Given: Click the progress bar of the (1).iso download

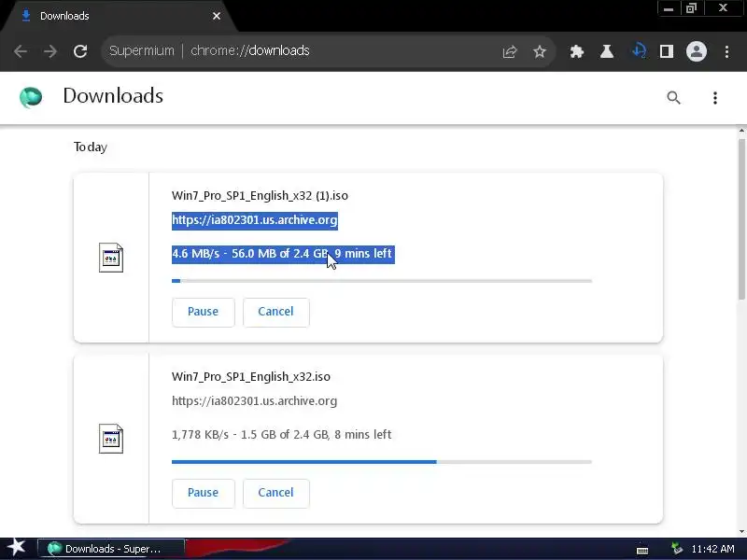Looking at the screenshot, I should click(382, 281).
